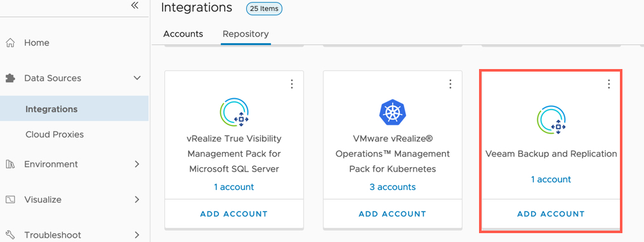Expand the Visualize menu chevron
Screen dimensions: 644x242
pyautogui.click(x=137, y=200)
